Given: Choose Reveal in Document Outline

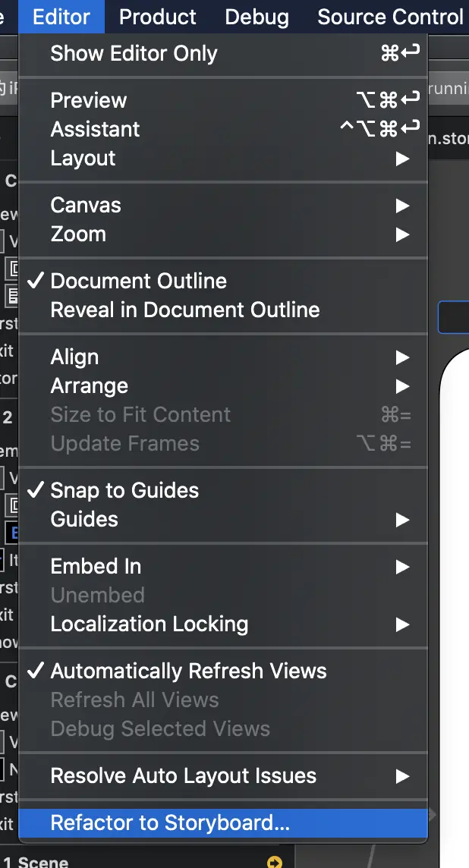Looking at the screenshot, I should coord(185,310).
